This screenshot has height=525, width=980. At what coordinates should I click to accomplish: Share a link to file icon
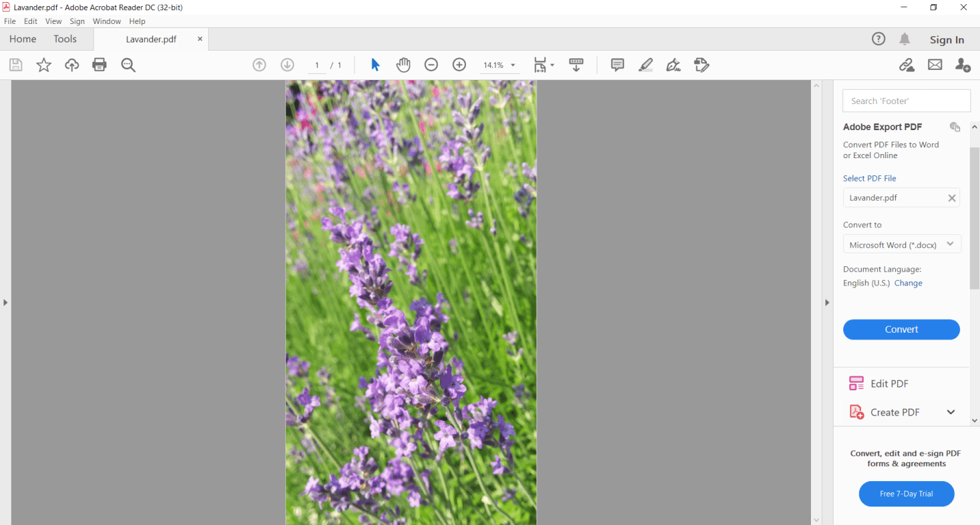(x=907, y=65)
